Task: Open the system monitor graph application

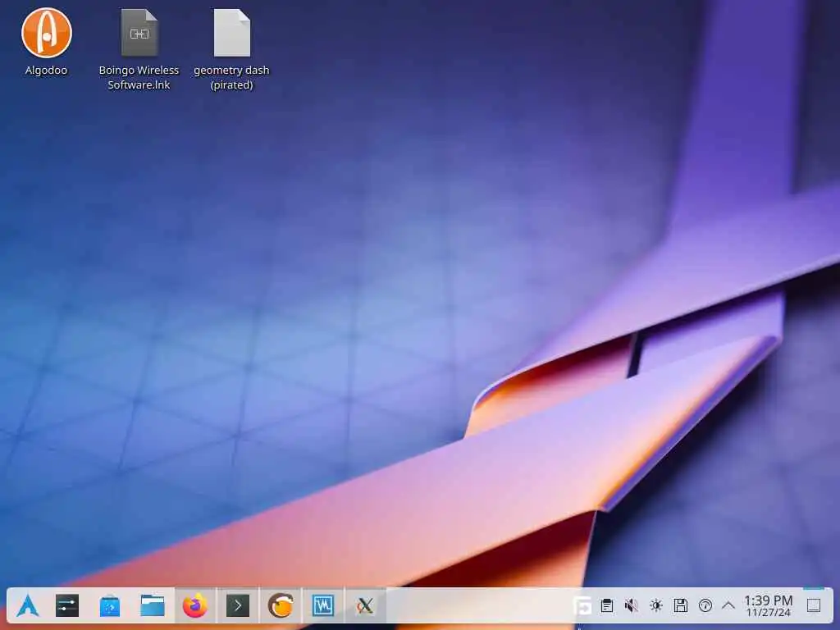Action: (323, 606)
